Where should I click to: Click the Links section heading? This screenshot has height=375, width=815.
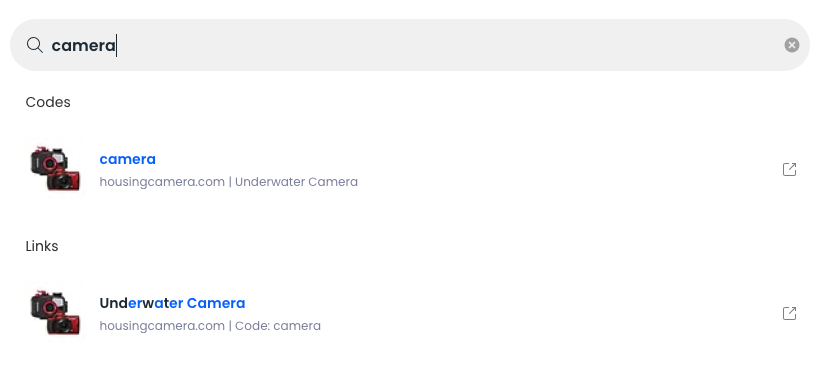click(x=42, y=246)
